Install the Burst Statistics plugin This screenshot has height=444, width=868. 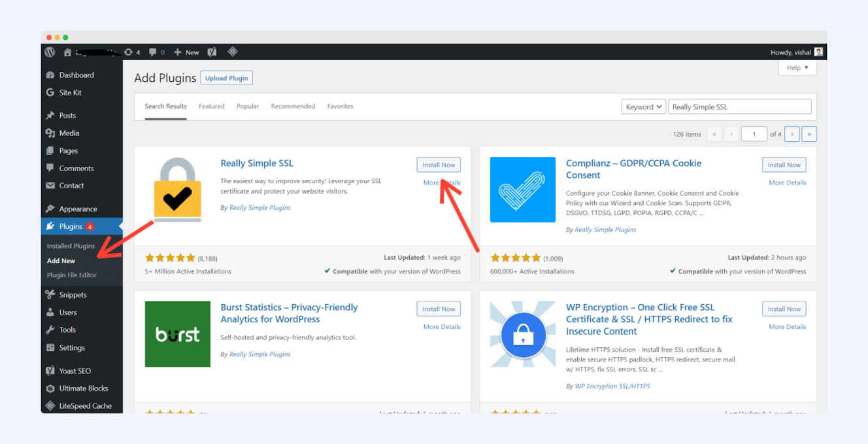coord(439,309)
